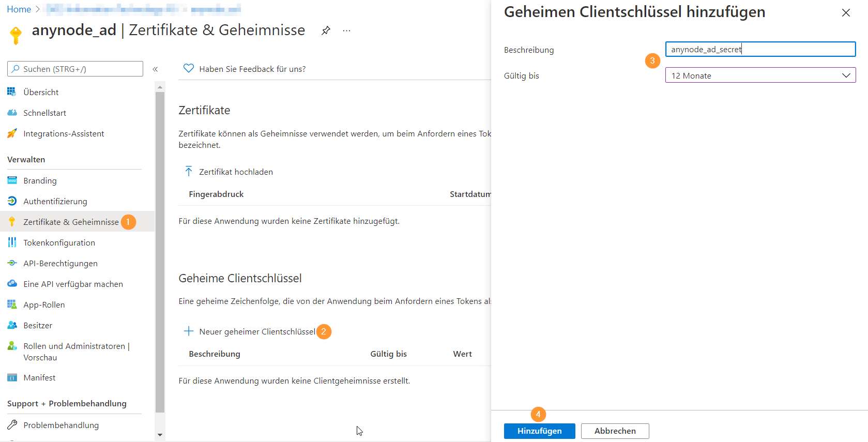The image size is (868, 442).
Task: Focus the Suchen search box
Action: pos(75,69)
